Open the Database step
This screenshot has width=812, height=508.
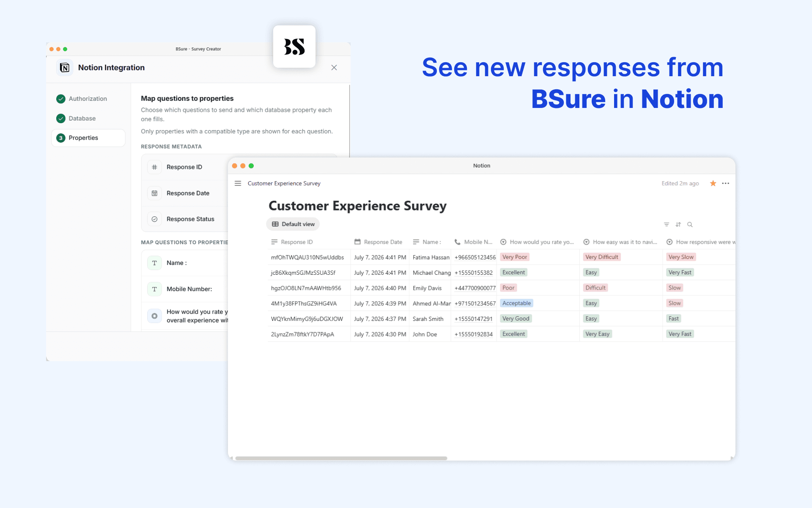[x=82, y=119]
